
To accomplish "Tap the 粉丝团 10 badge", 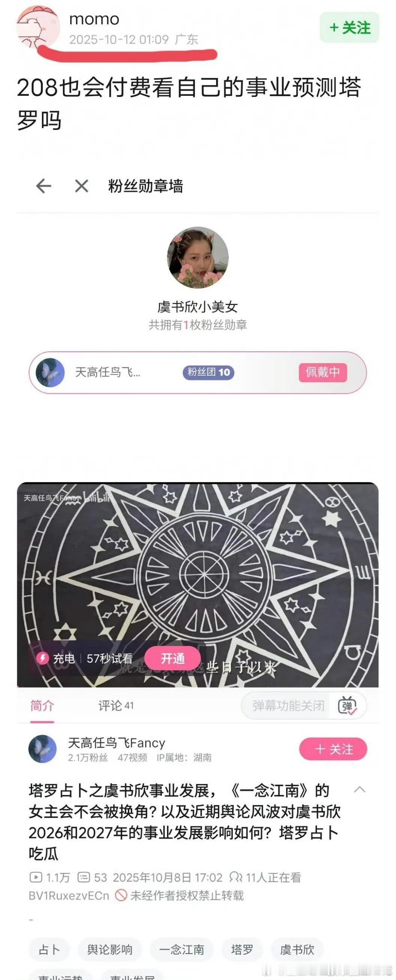I will coord(208,372).
